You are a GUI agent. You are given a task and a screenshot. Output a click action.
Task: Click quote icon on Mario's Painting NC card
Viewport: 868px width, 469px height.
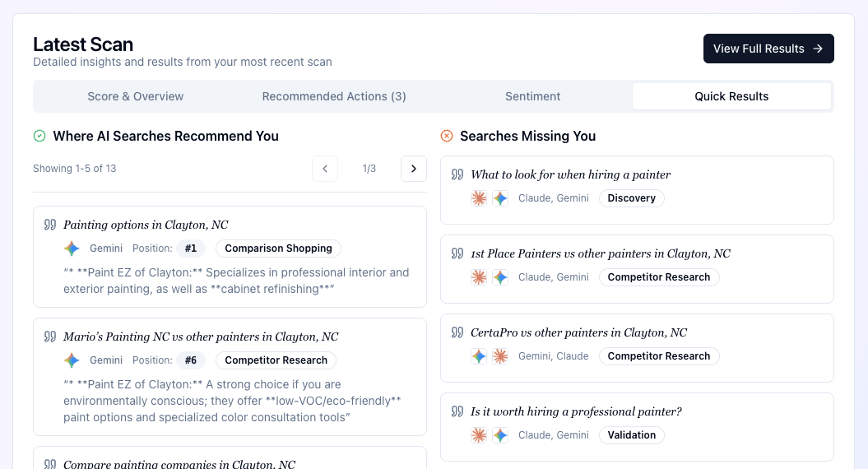click(50, 337)
